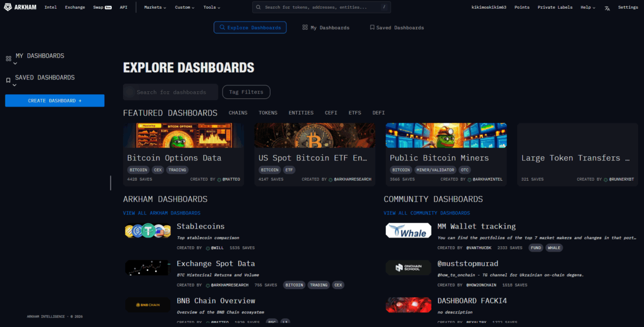Click the magnifier icon in top search bar
The width and height of the screenshot is (644, 327).
pos(258,7)
